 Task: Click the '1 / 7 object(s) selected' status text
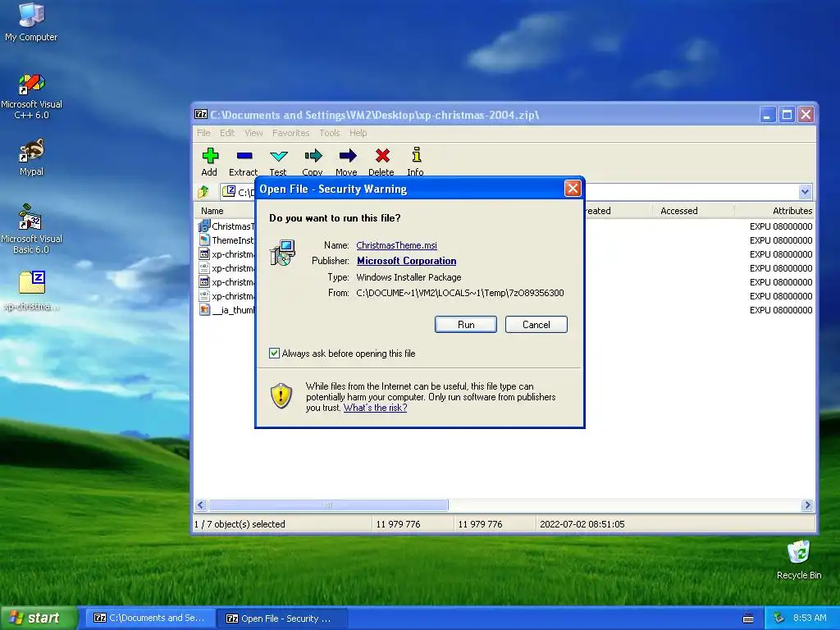[x=240, y=524]
